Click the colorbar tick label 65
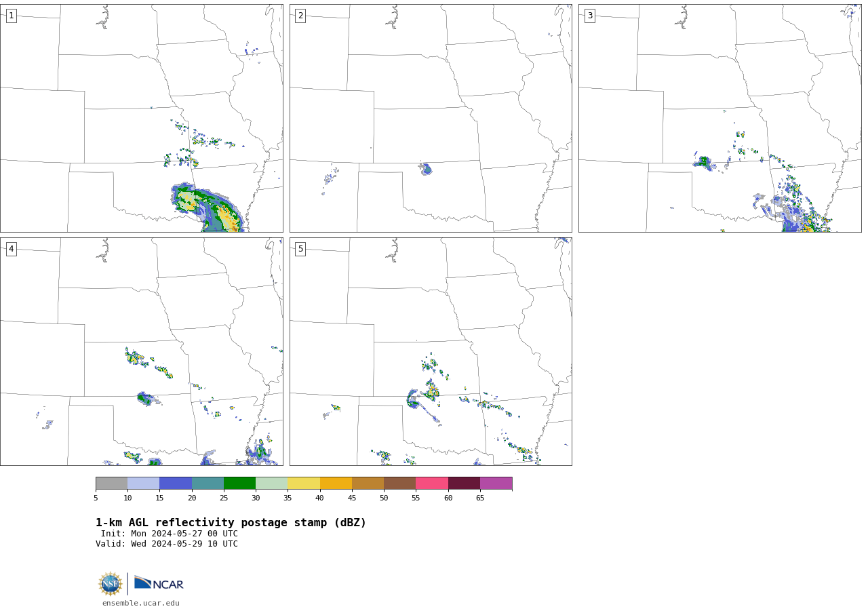 coord(480,498)
